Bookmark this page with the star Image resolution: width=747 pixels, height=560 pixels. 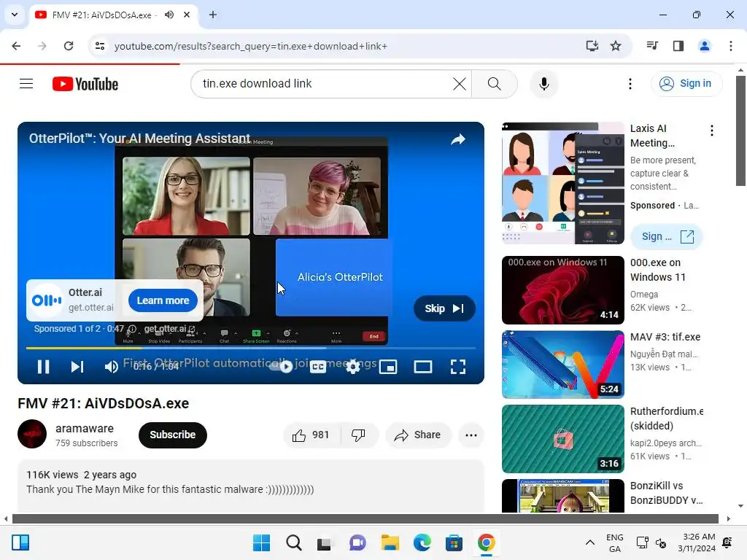click(616, 46)
